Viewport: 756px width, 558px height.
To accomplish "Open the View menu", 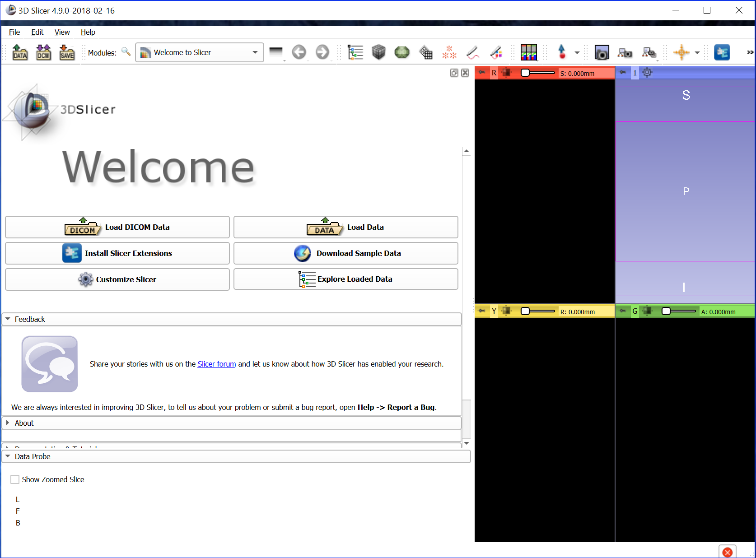I will 62,32.
